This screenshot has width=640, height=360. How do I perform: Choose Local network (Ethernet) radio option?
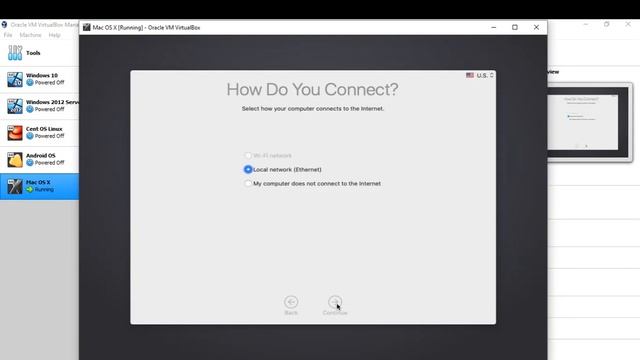[x=248, y=169]
